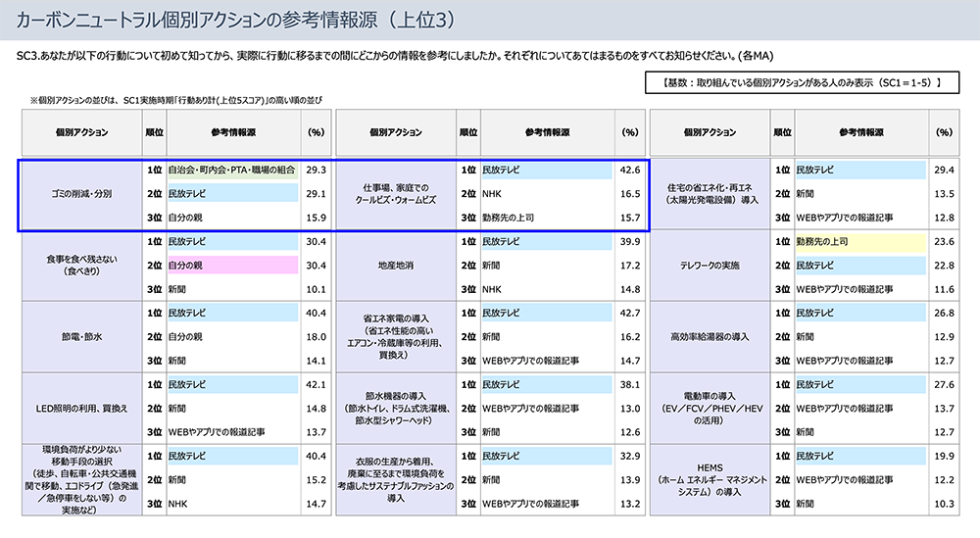Image resolution: width=980 pixels, height=538 pixels.
Task: Select the クールビズ・ウォームビズ action cell
Action: click(396, 194)
